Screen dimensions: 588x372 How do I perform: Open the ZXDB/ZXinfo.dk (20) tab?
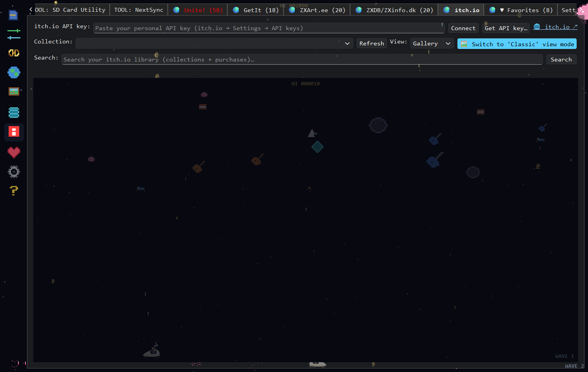[394, 10]
